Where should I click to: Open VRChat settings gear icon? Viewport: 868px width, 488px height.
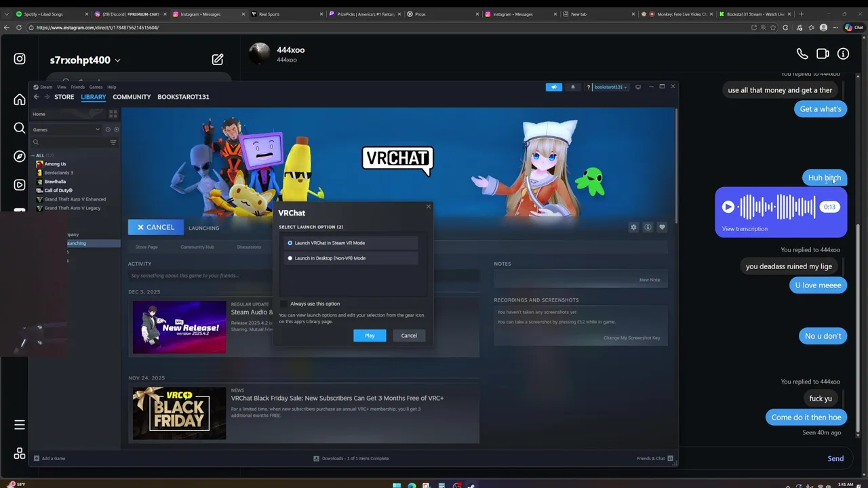click(633, 227)
